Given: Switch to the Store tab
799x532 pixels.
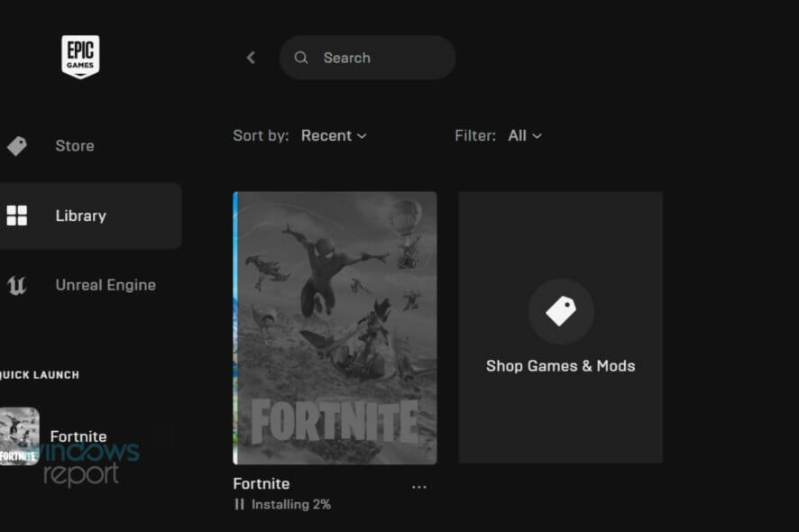Looking at the screenshot, I should (74, 145).
